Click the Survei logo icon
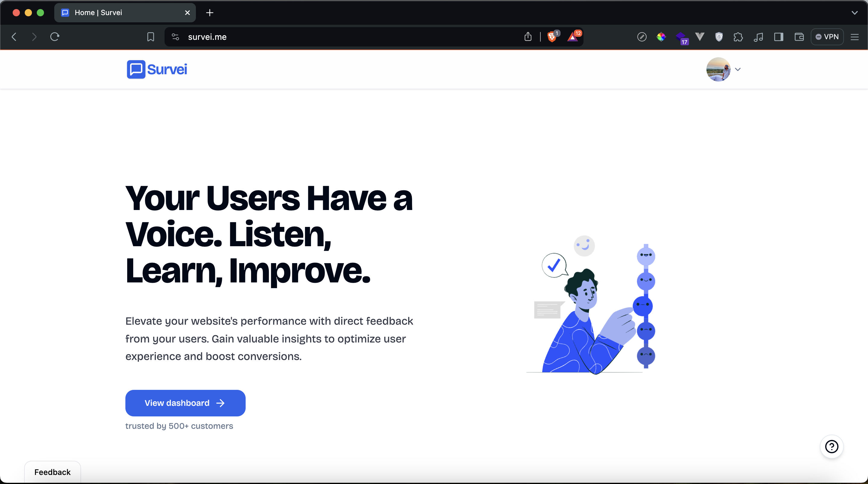 click(x=134, y=68)
